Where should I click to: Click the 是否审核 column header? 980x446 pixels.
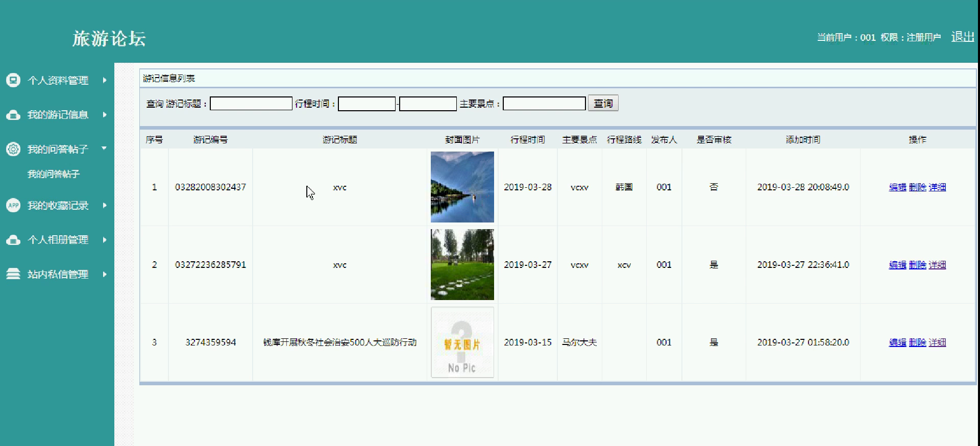714,139
